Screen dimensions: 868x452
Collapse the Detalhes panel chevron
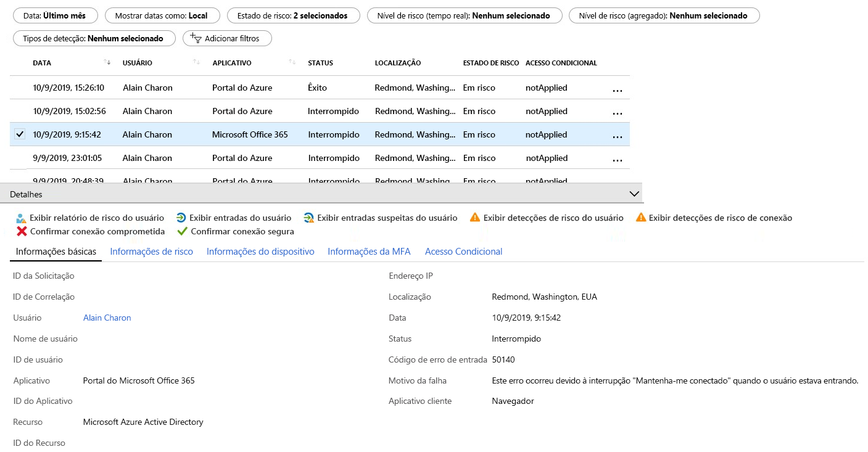634,194
